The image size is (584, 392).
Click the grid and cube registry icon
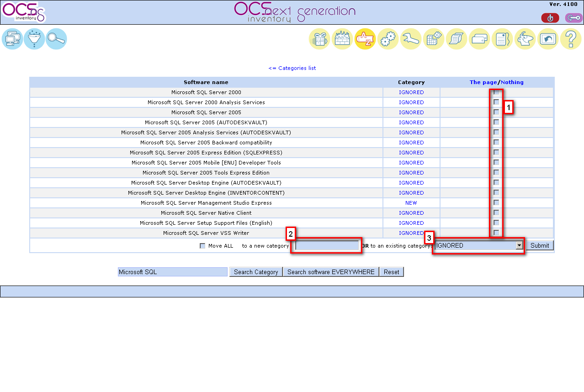(434, 39)
